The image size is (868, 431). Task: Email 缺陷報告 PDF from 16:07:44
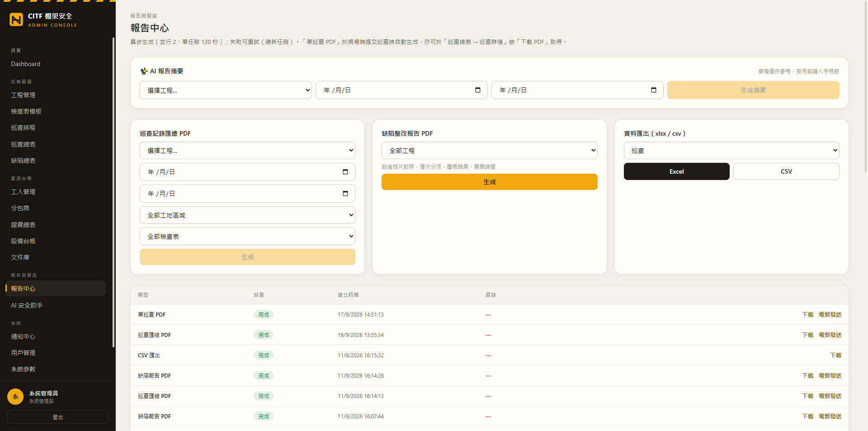click(830, 416)
